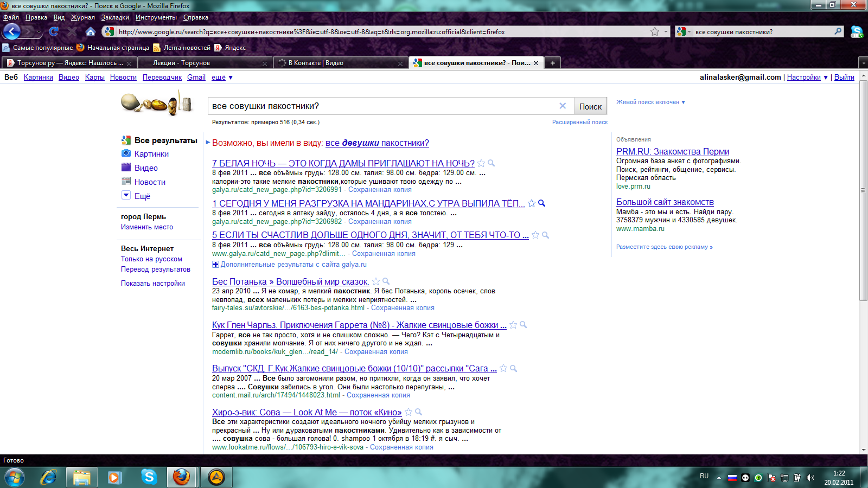Screen dimensions: 868x488
Task: Click the page vertical scrollbar thumb
Action: [863, 191]
